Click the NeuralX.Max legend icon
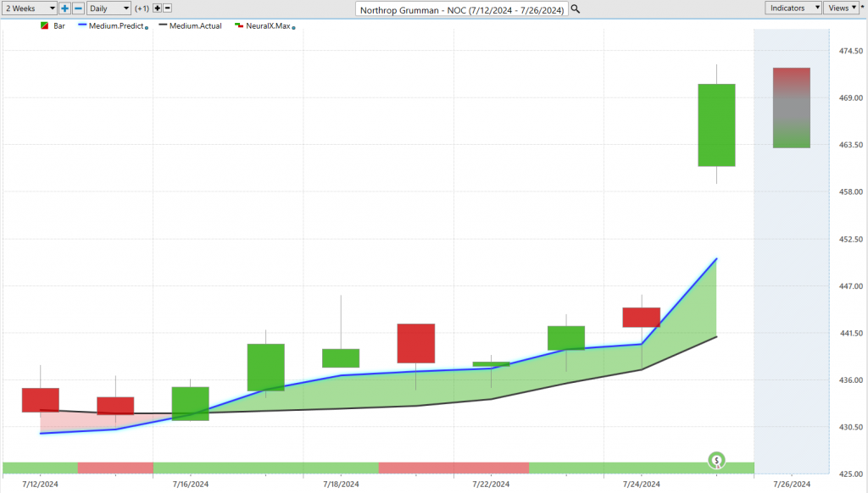This screenshot has width=868, height=493. click(238, 26)
